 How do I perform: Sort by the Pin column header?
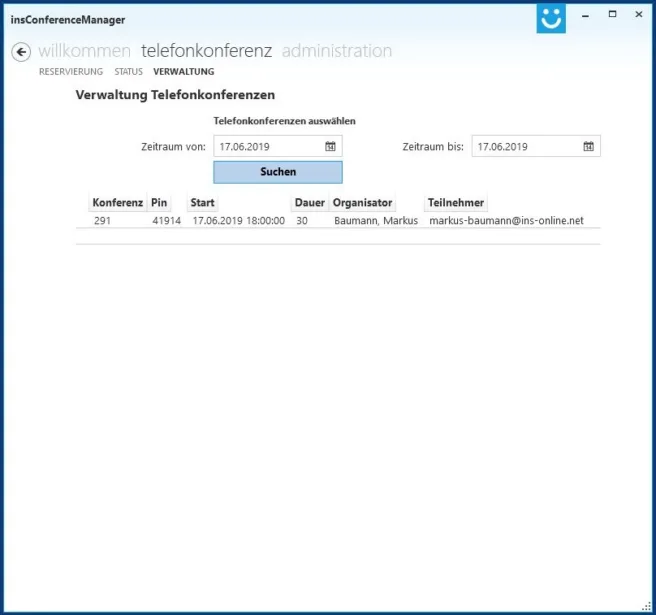(159, 202)
